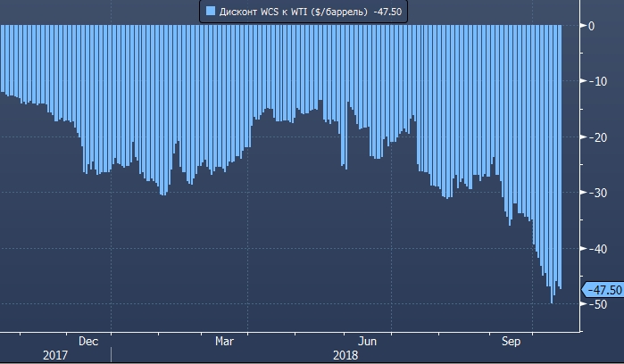
Task: Click the 2017 year label
Action: coord(54,355)
